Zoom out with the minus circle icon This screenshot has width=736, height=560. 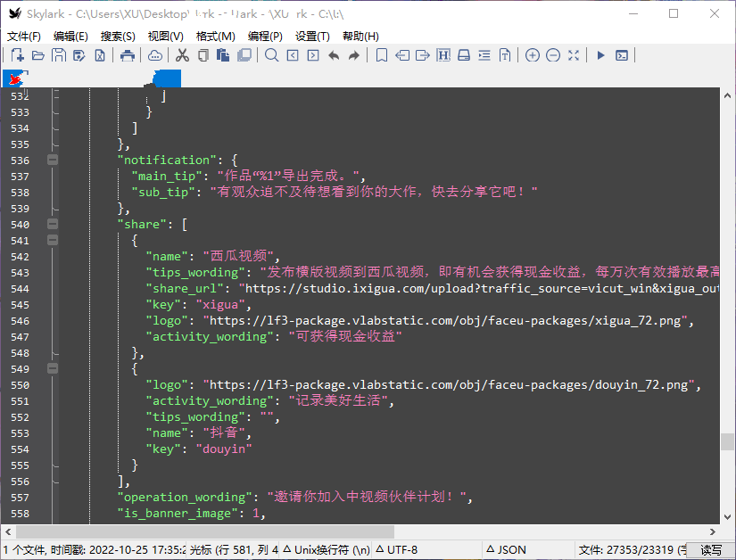click(553, 55)
